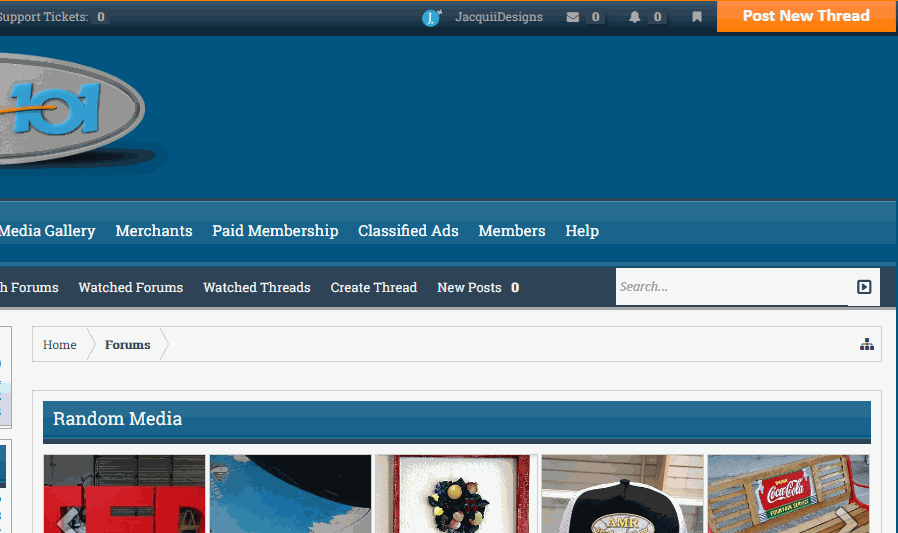
Task: Open the alerts bell icon
Action: coord(635,17)
